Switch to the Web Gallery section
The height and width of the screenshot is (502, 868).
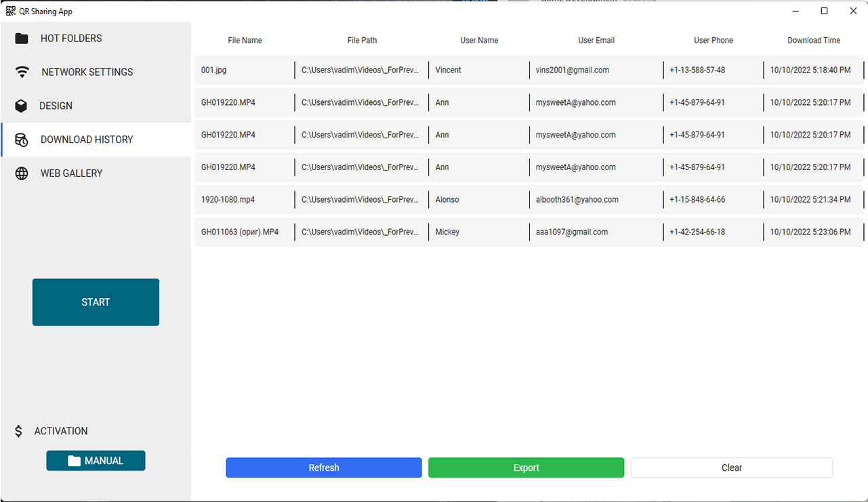(71, 173)
